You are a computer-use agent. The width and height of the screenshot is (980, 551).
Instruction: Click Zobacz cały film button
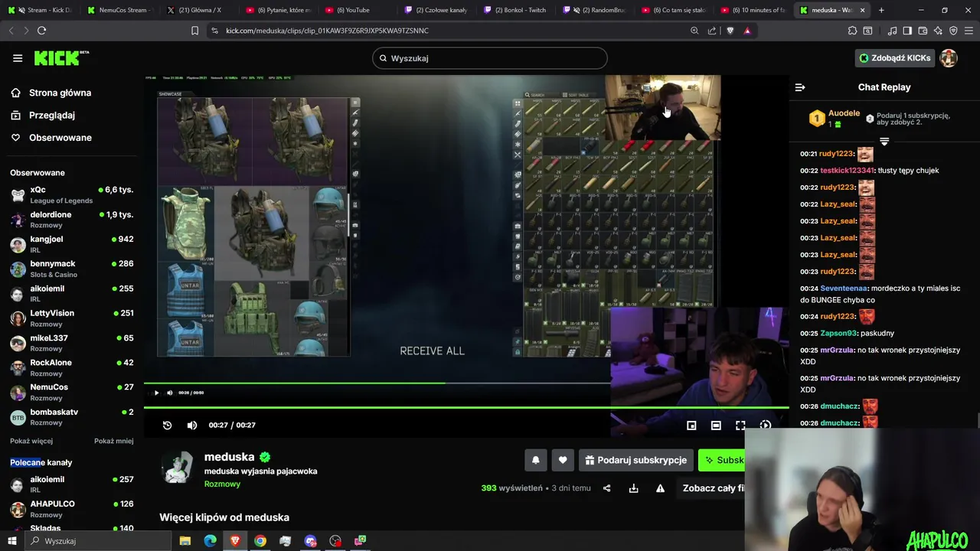pos(710,488)
